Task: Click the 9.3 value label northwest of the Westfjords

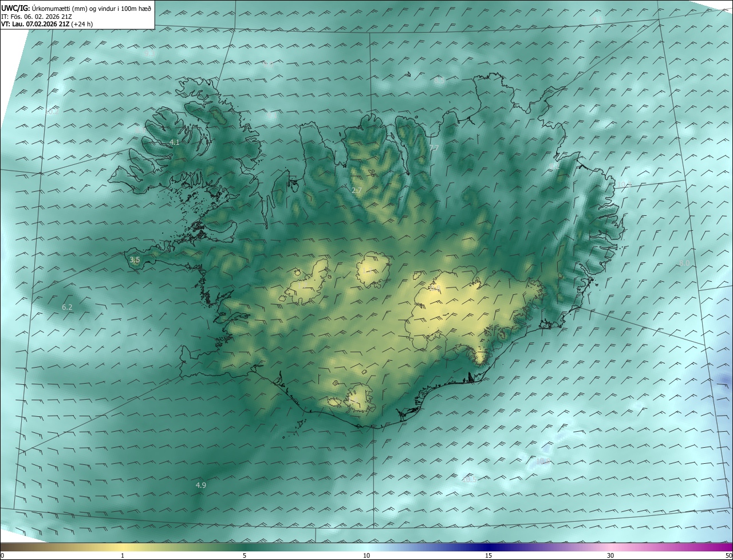Action: coord(149,53)
